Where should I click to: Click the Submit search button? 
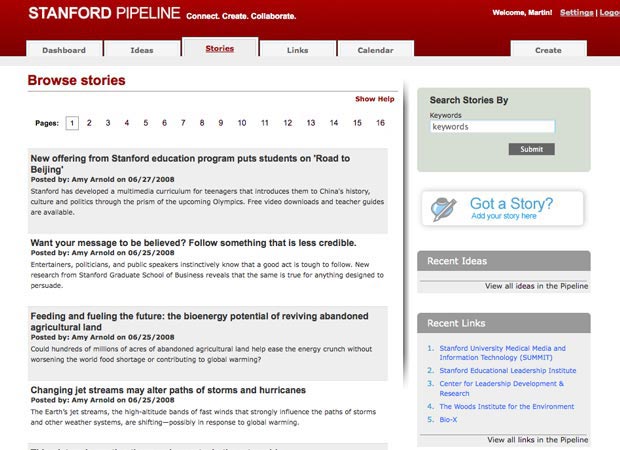tap(531, 149)
